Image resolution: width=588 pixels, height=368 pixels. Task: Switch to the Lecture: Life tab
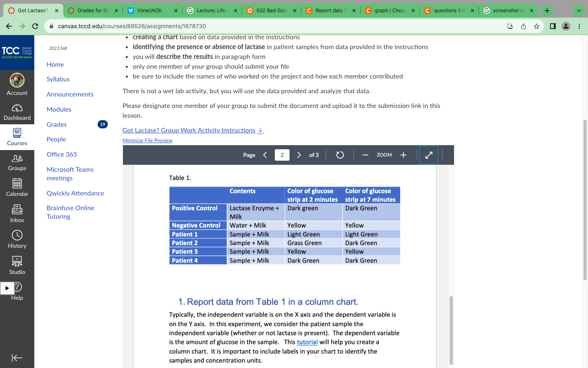click(212, 11)
